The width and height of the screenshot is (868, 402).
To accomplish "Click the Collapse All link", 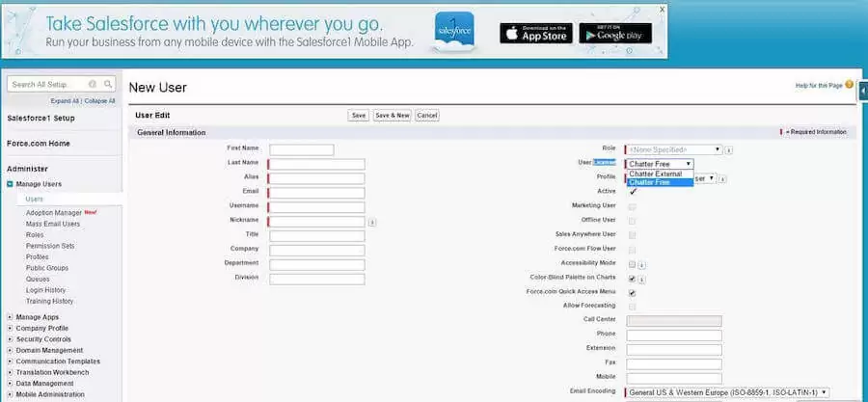I will pos(100,101).
